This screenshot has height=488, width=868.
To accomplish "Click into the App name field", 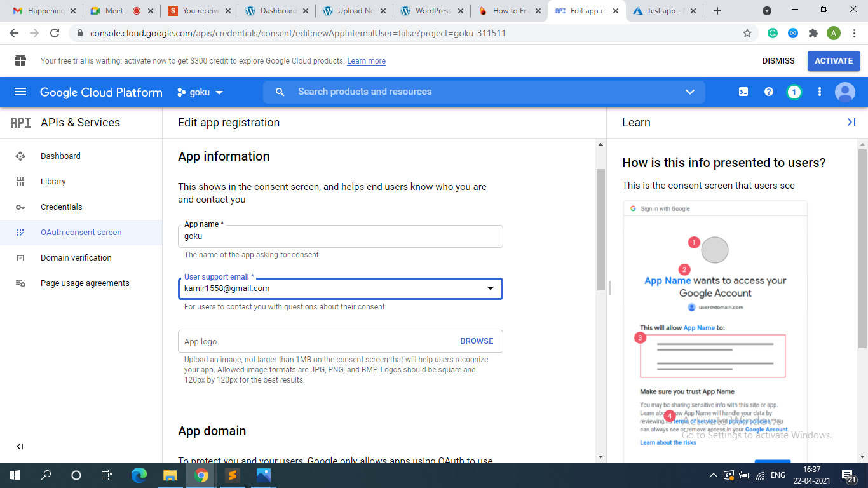I will pos(340,236).
